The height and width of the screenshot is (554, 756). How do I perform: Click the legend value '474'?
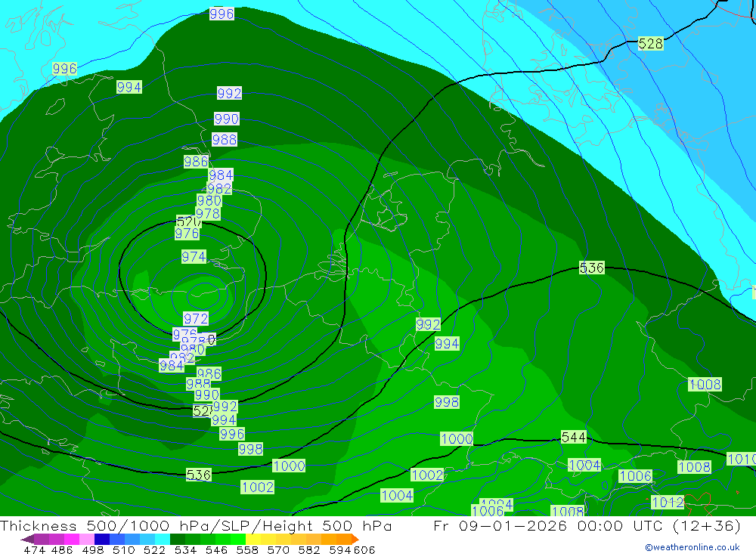tap(34, 549)
